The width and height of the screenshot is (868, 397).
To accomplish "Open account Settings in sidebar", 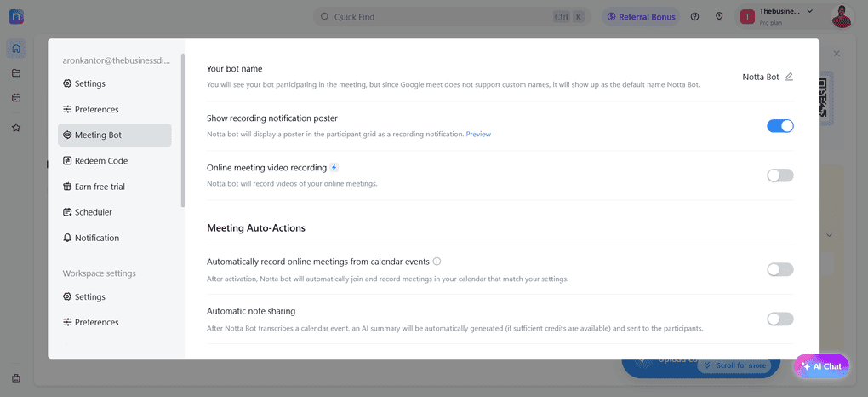I will click(115, 83).
